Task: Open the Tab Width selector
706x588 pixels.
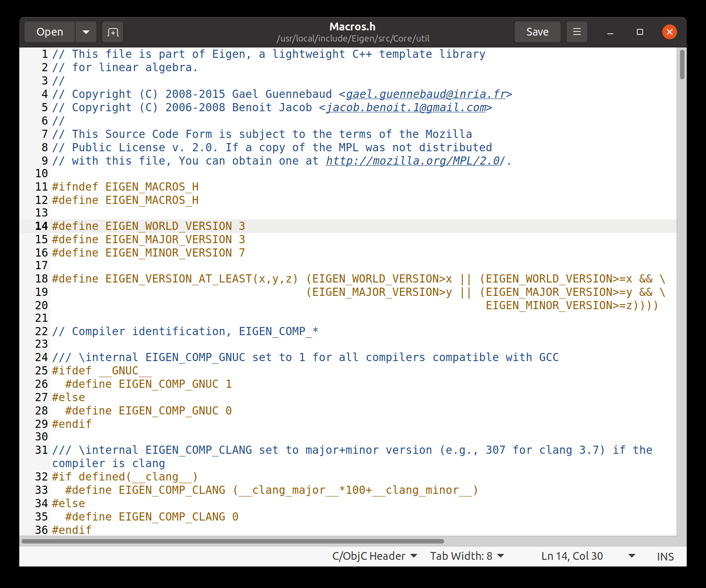Action: click(467, 556)
